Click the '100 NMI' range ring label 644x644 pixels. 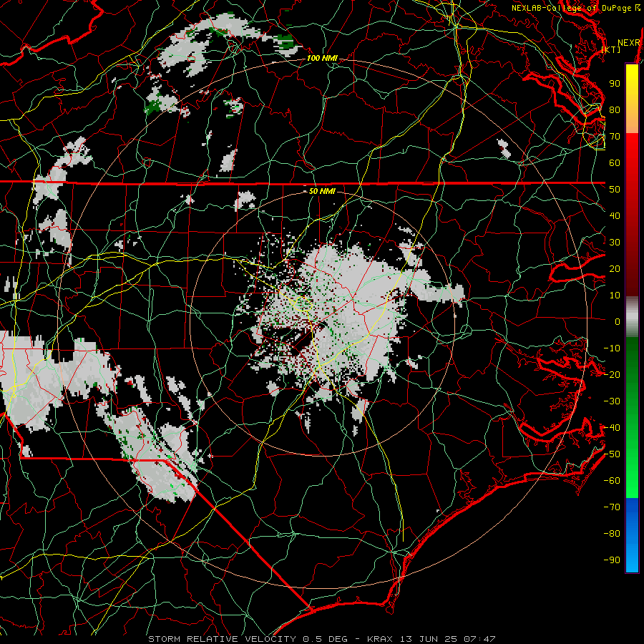(322, 59)
